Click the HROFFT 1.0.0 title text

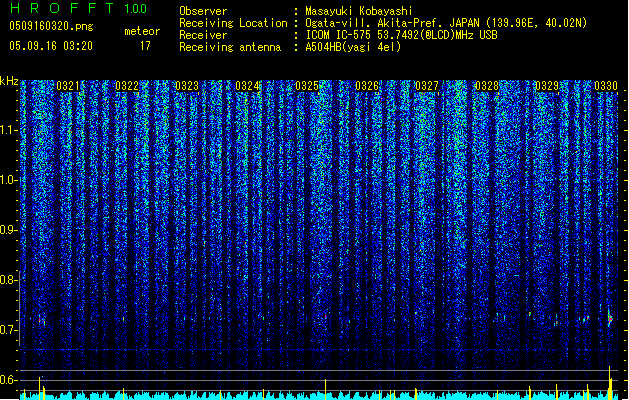(x=78, y=8)
